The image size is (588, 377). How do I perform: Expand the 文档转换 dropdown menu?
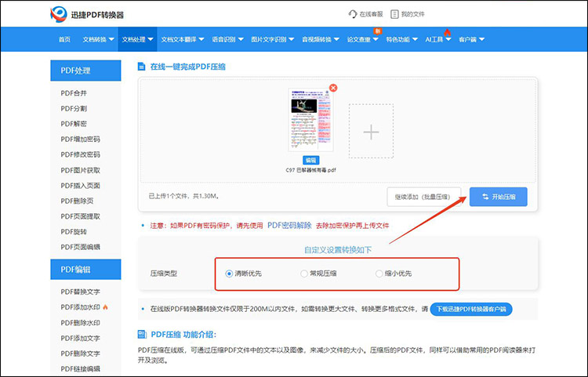pos(98,39)
